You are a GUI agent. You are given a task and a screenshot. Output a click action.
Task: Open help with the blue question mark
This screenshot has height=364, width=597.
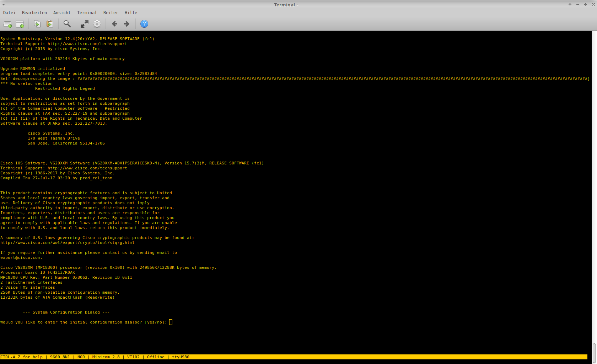coord(144,24)
